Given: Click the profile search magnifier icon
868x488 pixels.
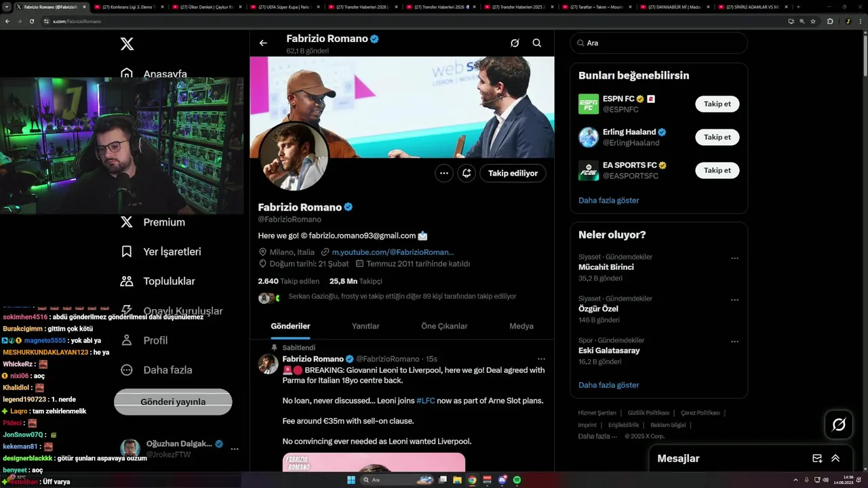Looking at the screenshot, I should coord(536,43).
